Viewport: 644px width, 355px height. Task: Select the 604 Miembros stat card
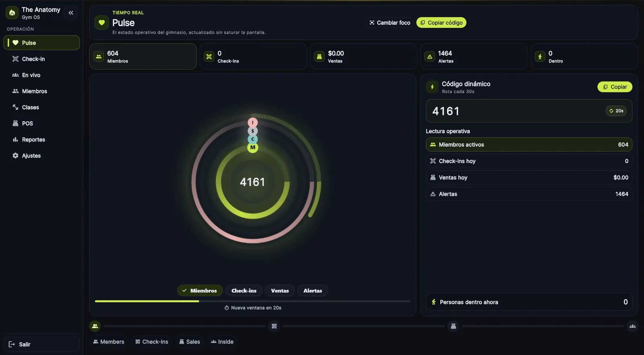[x=143, y=56]
